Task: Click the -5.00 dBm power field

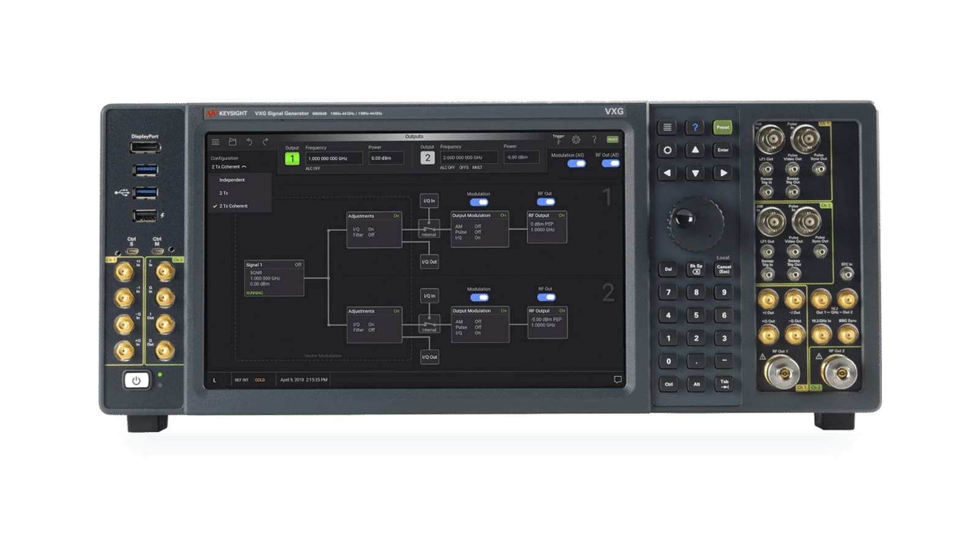Action: (521, 157)
